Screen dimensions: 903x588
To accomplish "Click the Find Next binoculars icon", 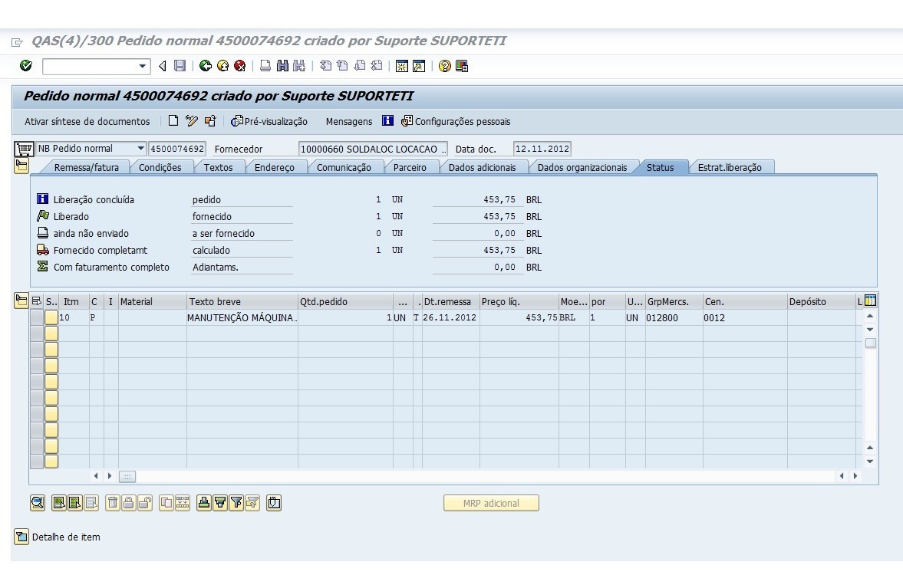I will click(299, 66).
